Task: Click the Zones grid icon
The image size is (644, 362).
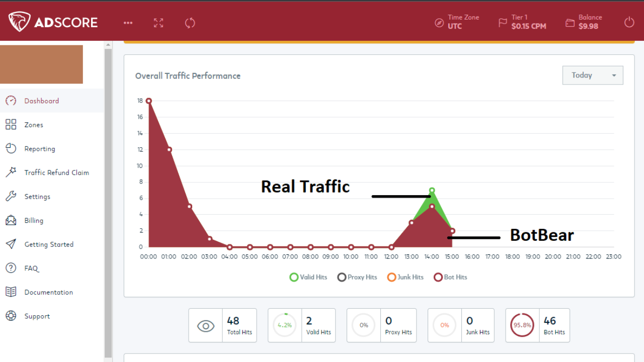Action: tap(11, 125)
